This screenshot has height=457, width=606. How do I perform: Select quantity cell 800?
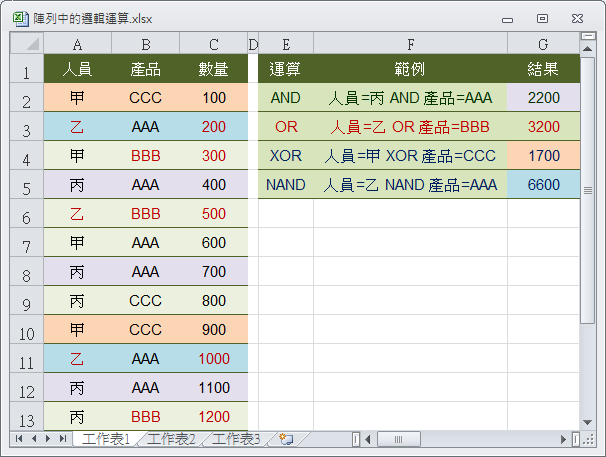(214, 300)
